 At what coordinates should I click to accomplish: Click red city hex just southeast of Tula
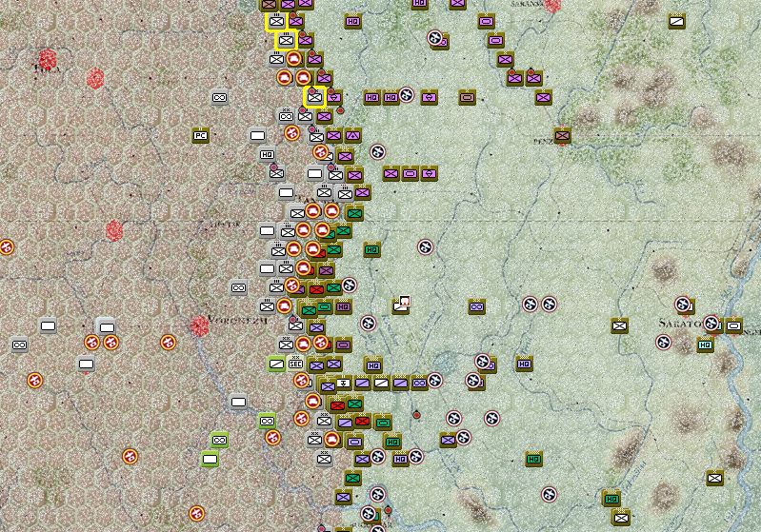tap(95, 78)
